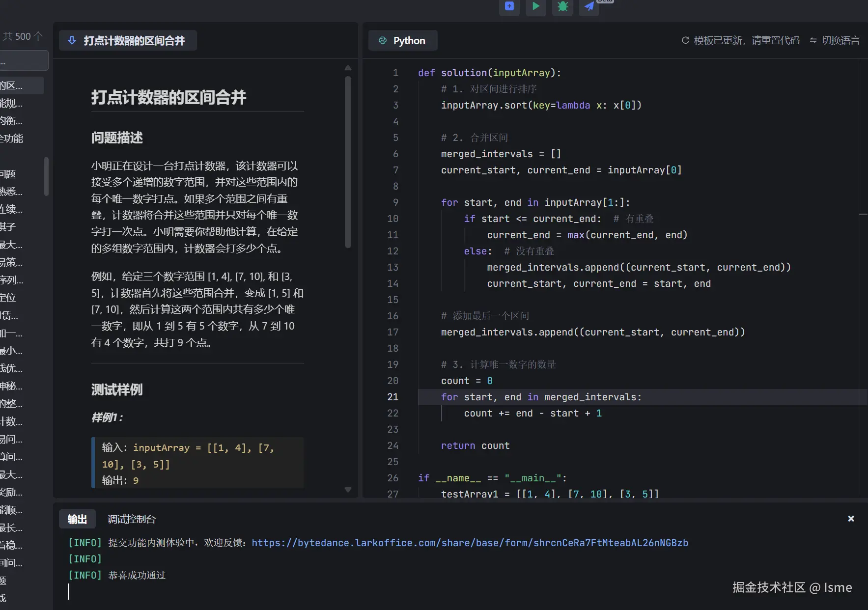Close the output panel with the X

(851, 519)
